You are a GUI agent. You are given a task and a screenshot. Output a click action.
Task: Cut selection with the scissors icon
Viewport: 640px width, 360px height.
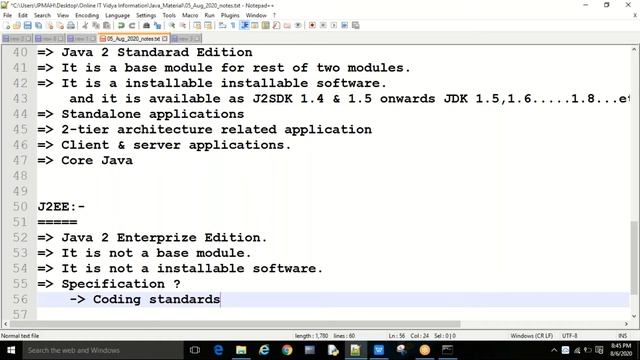pos(85,25)
